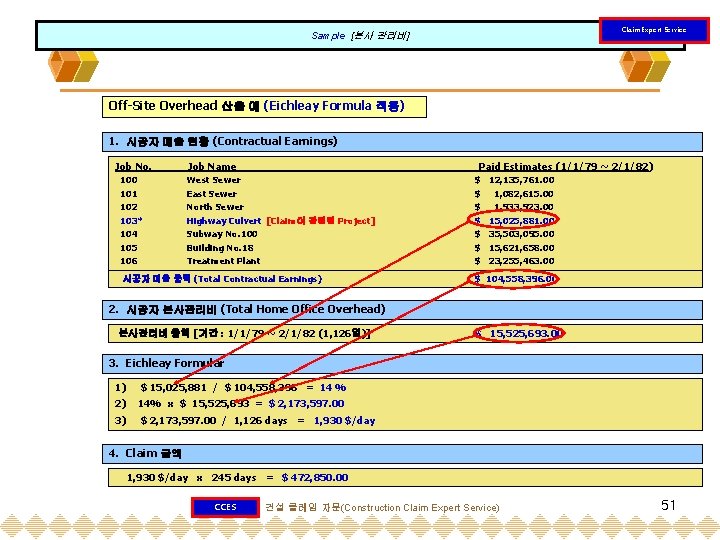Screen dimensions: 720x540
Task: Click the 'Job Name' column heading
Action: [x=212, y=166]
